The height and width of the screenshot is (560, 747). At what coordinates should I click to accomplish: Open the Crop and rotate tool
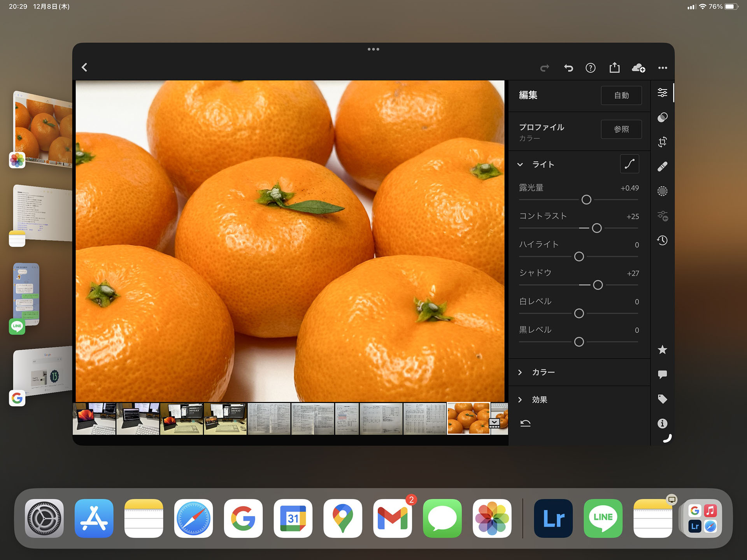(x=662, y=142)
